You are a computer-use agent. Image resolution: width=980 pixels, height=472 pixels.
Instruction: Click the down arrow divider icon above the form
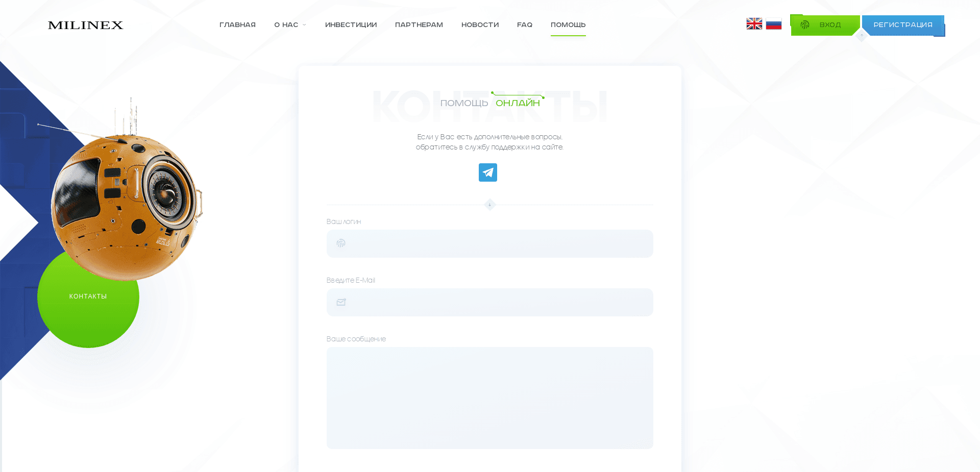pos(489,205)
